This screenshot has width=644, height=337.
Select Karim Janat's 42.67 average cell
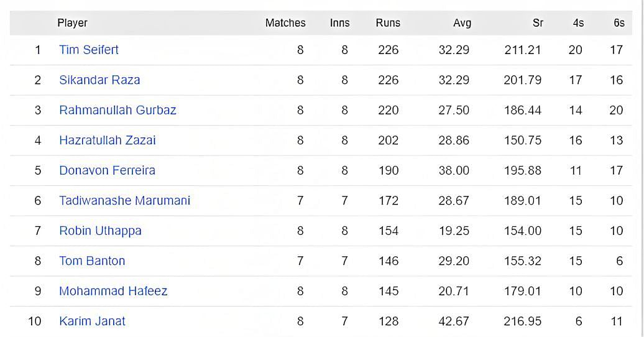coord(454,321)
